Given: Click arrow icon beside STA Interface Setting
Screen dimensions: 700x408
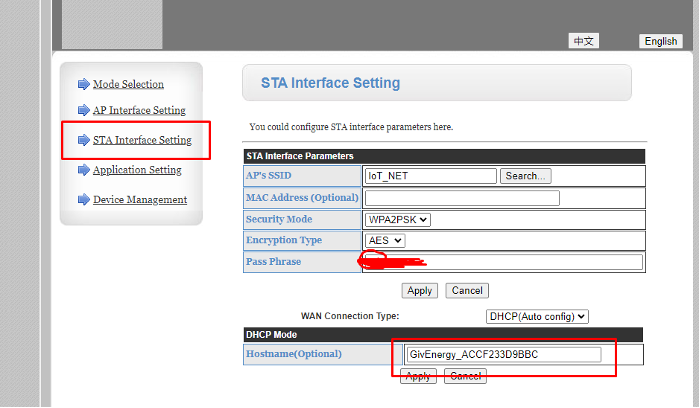Looking at the screenshot, I should point(84,140).
